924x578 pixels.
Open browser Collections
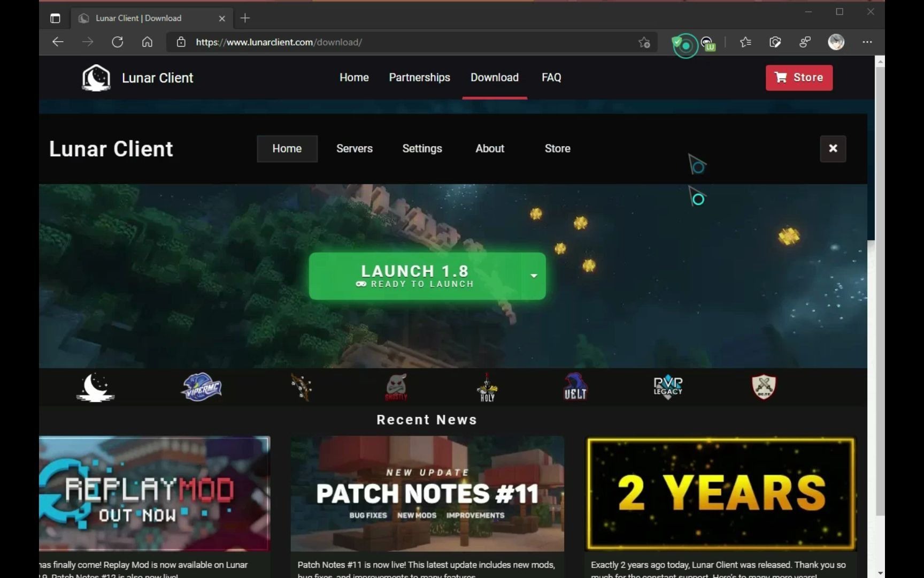(x=775, y=42)
